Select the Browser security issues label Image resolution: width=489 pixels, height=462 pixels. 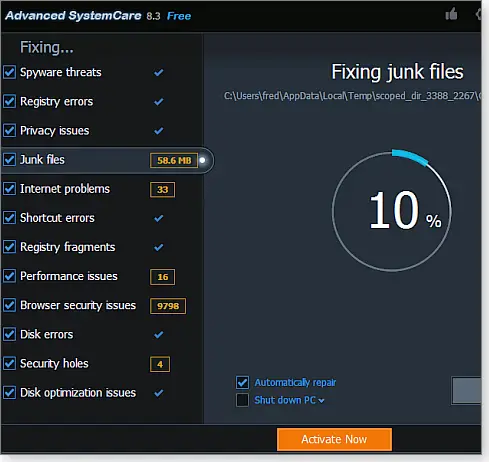tap(78, 305)
